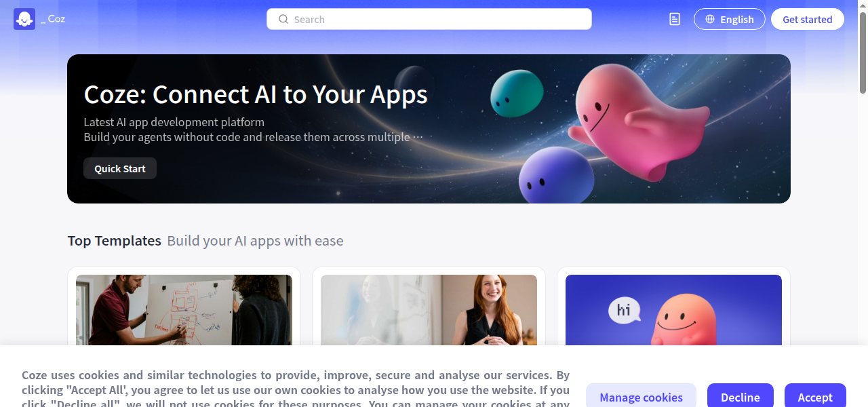Image resolution: width=868 pixels, height=407 pixels.
Task: Decline cookies in the consent banner
Action: pos(741,397)
